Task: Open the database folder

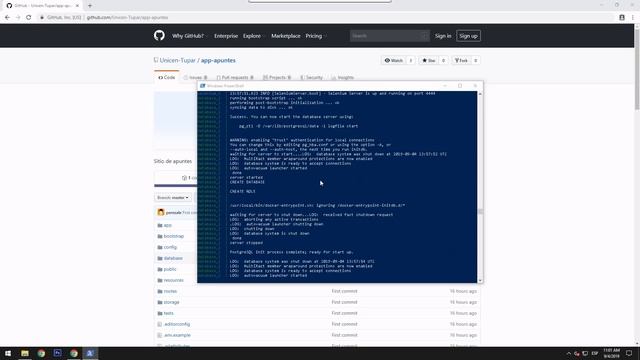Action: (x=173, y=258)
